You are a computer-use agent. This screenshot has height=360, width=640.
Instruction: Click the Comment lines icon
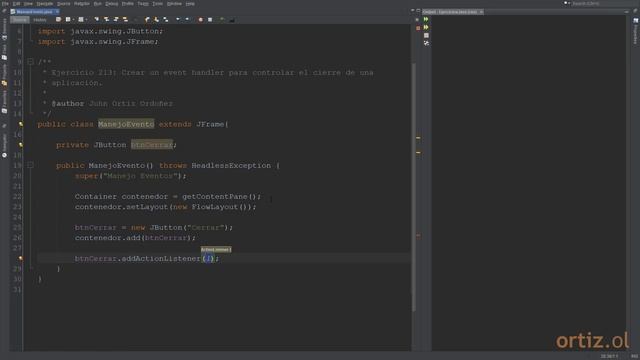[x=222, y=19]
